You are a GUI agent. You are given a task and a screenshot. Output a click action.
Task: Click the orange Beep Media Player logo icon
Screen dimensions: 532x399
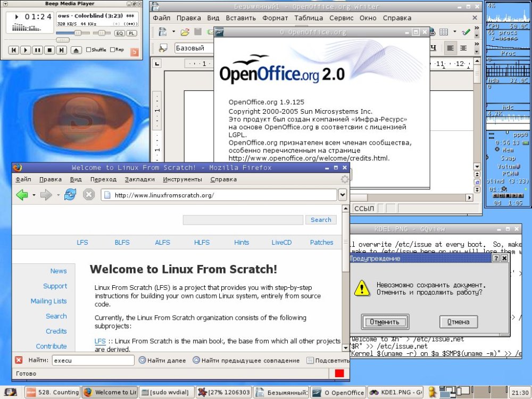click(x=135, y=52)
